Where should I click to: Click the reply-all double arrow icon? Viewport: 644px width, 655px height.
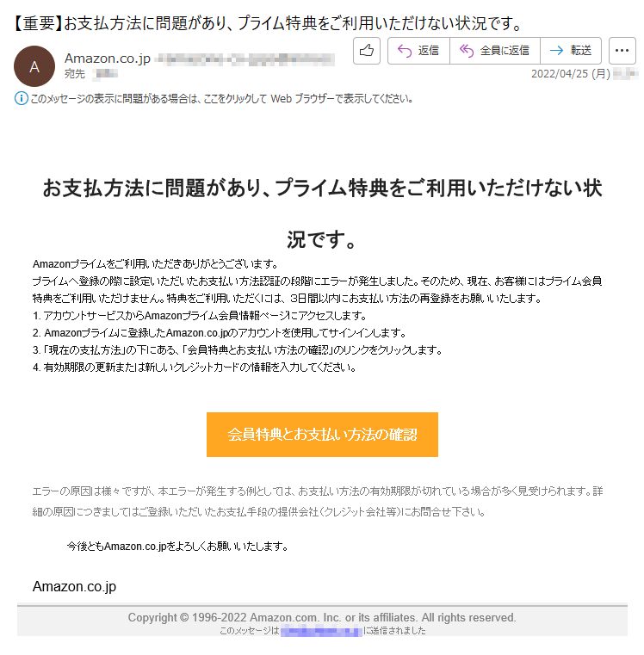coord(467,51)
